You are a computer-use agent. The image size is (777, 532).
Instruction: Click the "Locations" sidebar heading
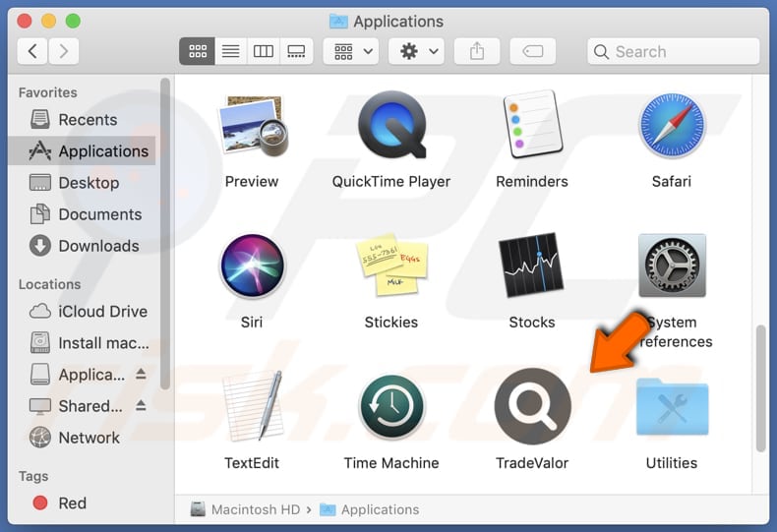coord(49,284)
